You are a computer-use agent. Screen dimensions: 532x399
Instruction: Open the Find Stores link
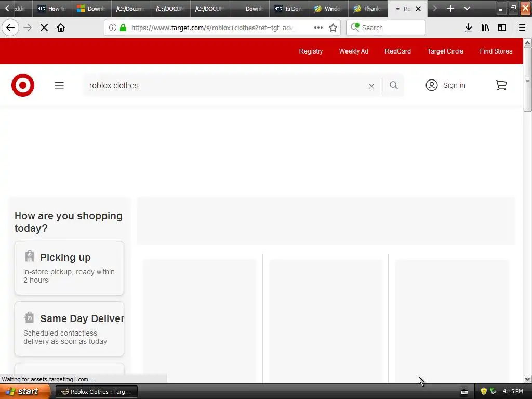click(x=496, y=51)
